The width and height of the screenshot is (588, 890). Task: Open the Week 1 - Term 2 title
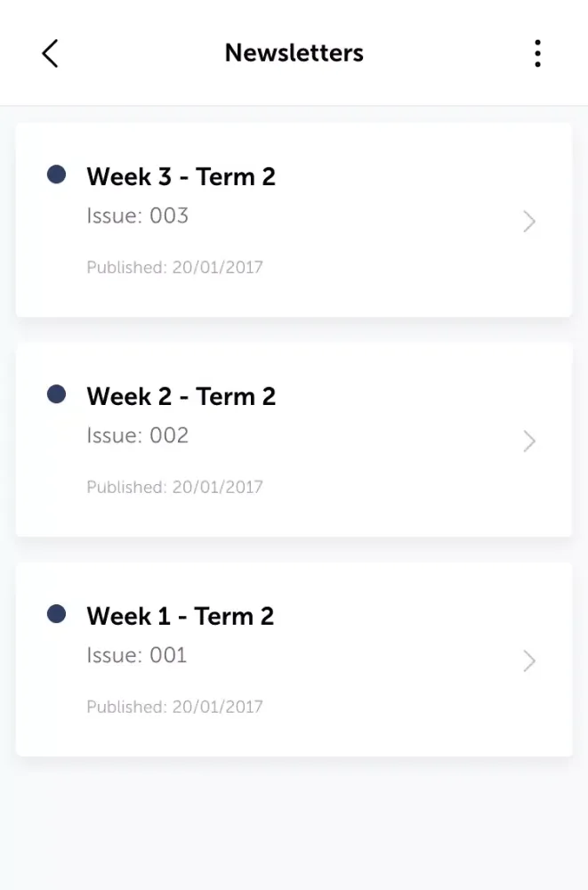click(x=180, y=616)
